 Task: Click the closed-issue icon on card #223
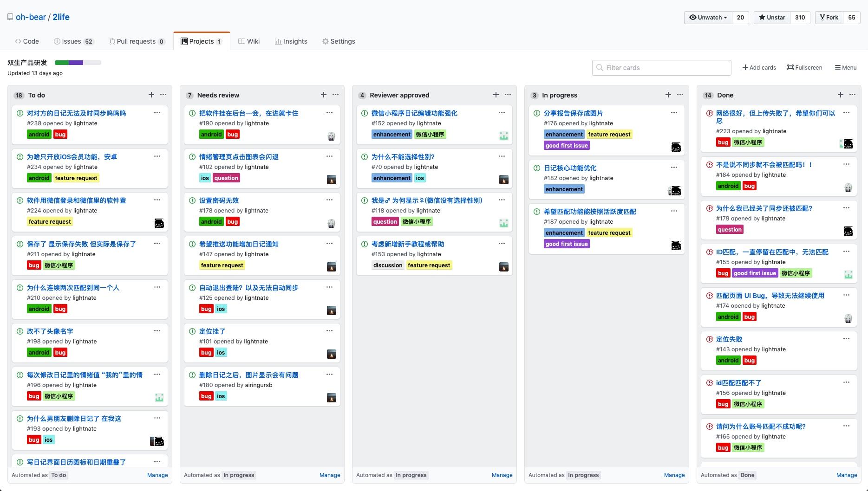pos(710,113)
